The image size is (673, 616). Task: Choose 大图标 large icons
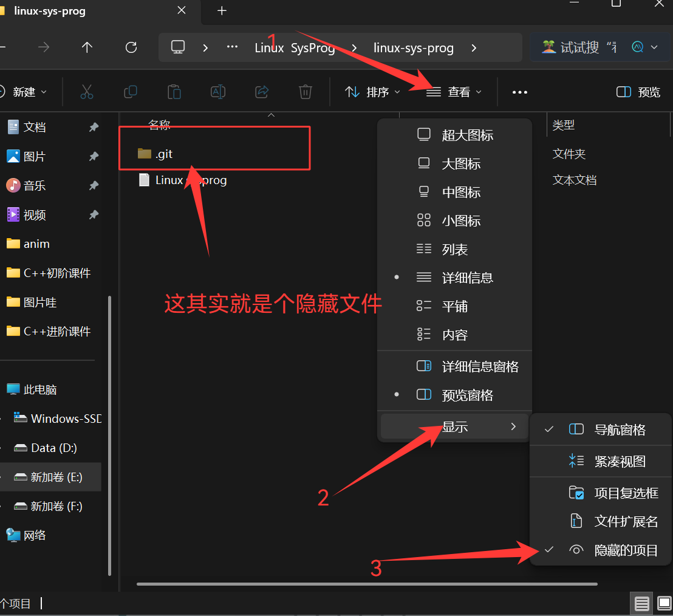[x=454, y=163]
